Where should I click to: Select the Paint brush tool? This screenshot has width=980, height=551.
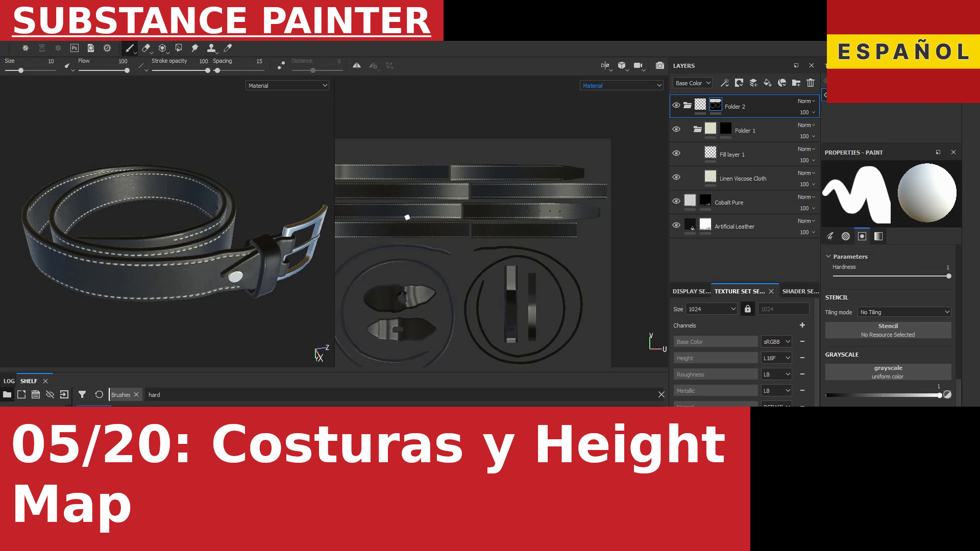pos(130,48)
